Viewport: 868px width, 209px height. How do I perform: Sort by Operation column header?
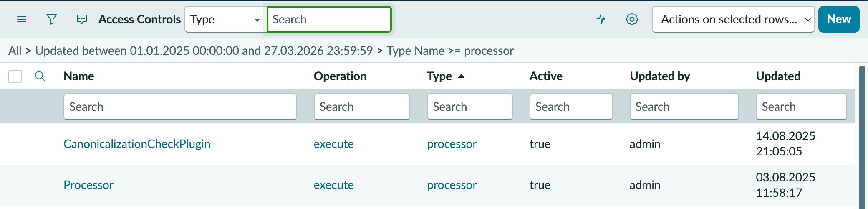tap(340, 76)
